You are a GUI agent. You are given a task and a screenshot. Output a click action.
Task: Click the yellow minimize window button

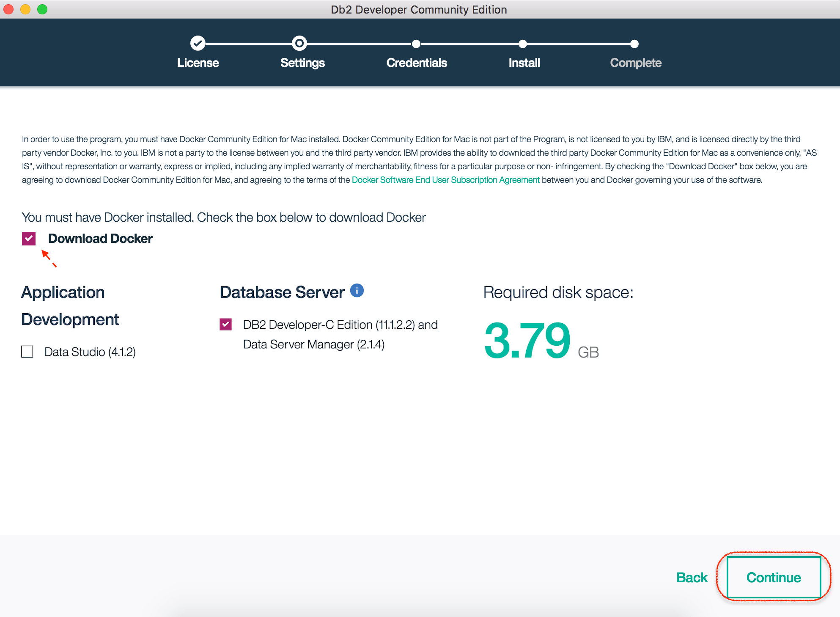25,9
